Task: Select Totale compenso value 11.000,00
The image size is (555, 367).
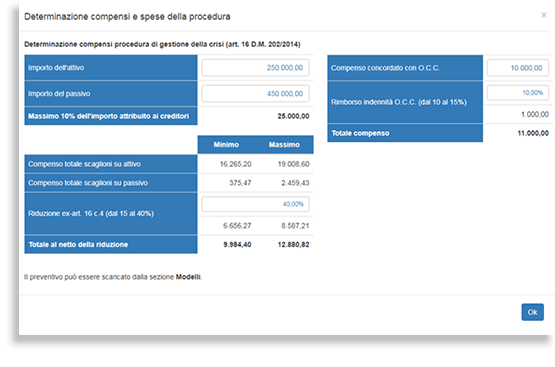Action: click(x=533, y=133)
